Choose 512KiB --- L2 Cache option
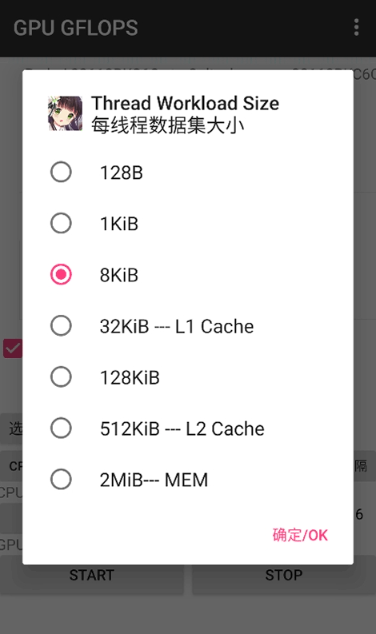376x634 pixels. coord(188,429)
